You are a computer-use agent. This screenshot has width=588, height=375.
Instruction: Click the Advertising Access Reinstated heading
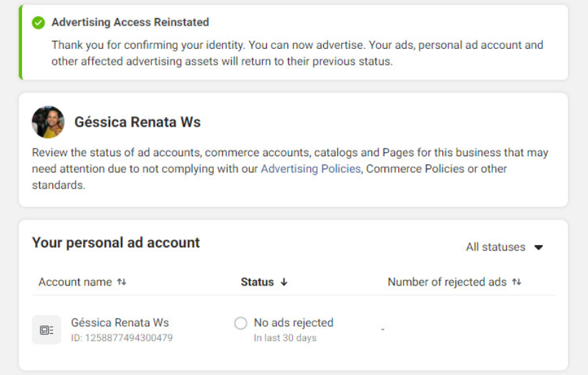(130, 22)
